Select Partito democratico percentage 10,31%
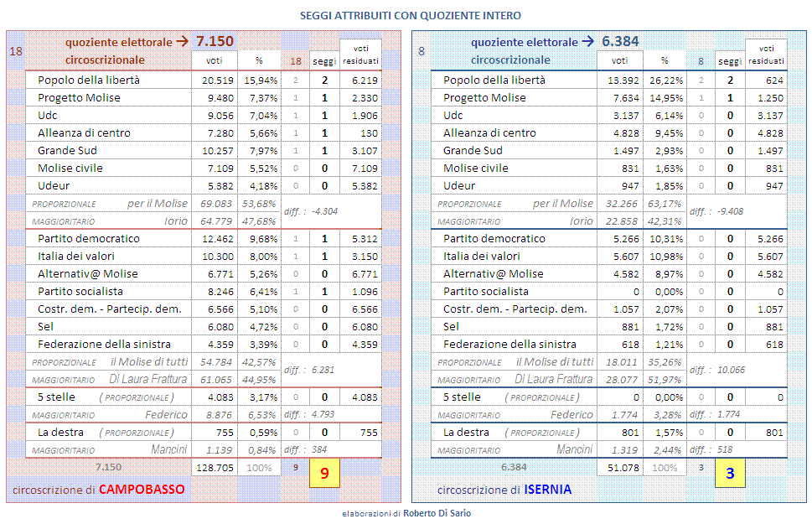812x524 pixels. [x=665, y=239]
